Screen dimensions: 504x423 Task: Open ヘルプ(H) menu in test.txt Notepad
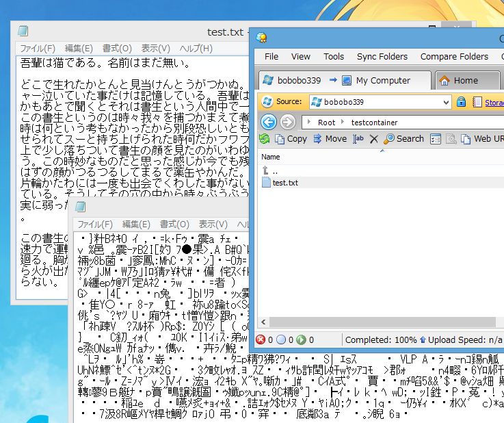point(196,49)
